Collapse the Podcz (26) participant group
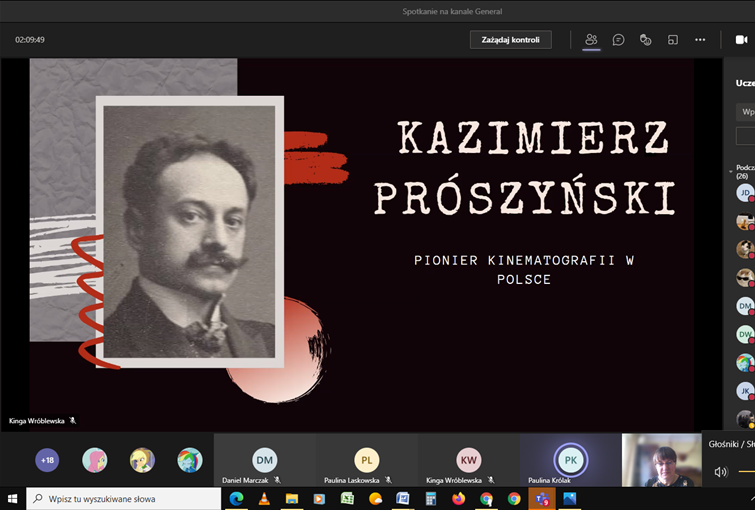Screen dimensions: 755x515 730,171
